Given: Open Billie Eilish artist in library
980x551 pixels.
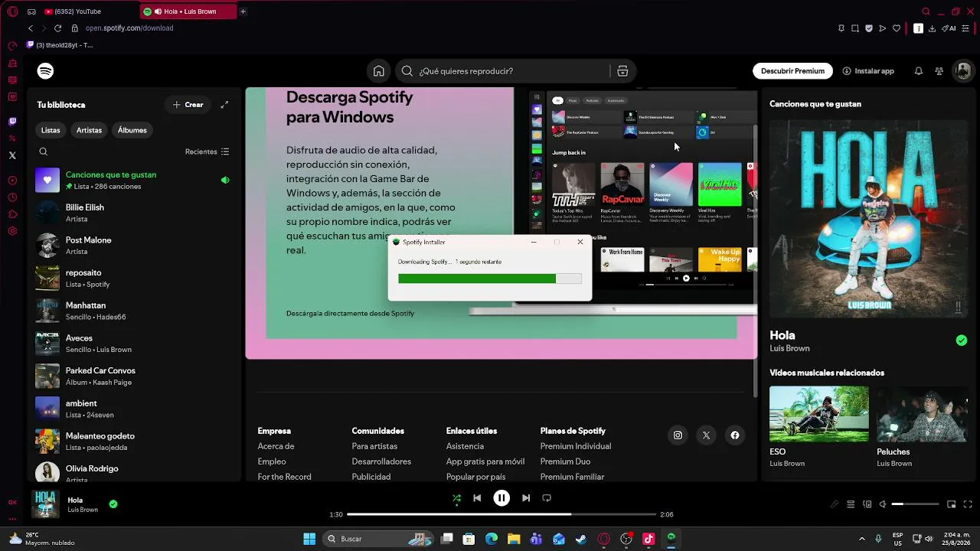Looking at the screenshot, I should coord(133,213).
